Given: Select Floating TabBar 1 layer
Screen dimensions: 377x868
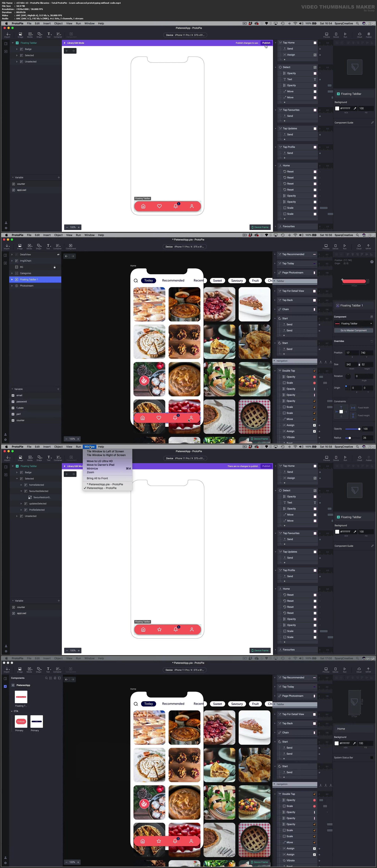Looking at the screenshot, I should (x=35, y=280).
